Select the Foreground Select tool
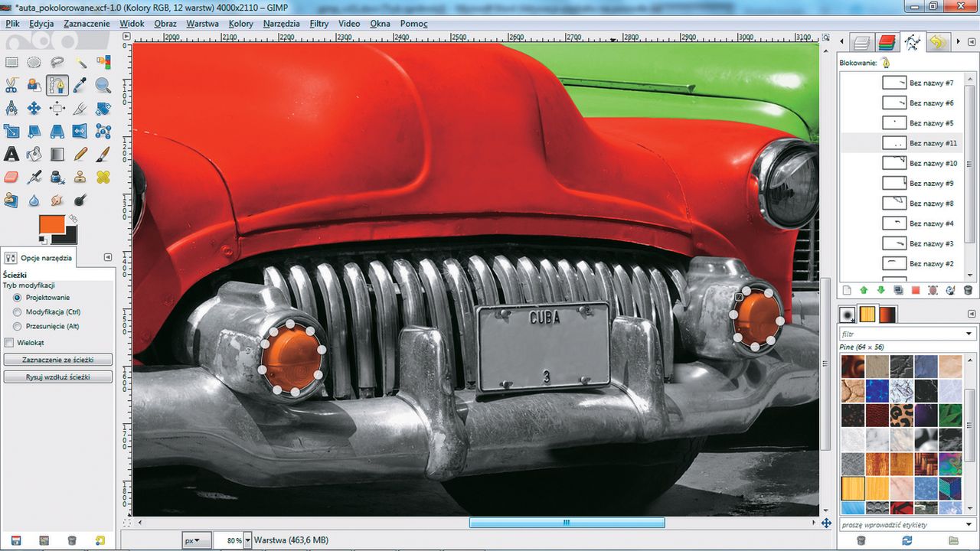 (x=34, y=86)
